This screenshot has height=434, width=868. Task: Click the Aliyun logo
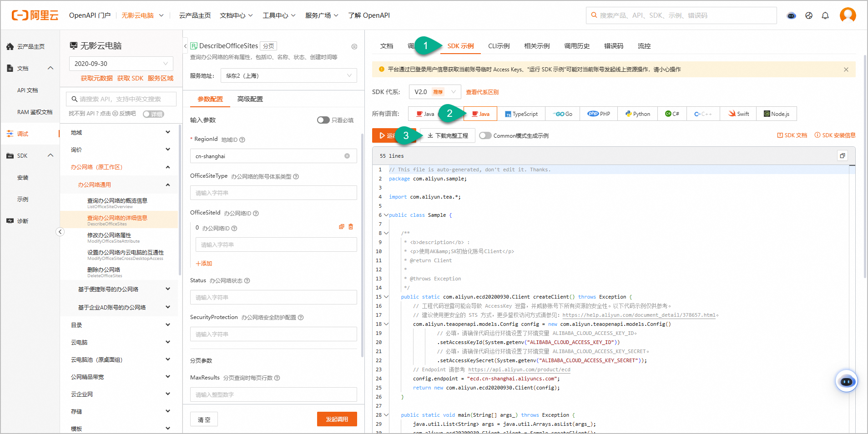35,15
